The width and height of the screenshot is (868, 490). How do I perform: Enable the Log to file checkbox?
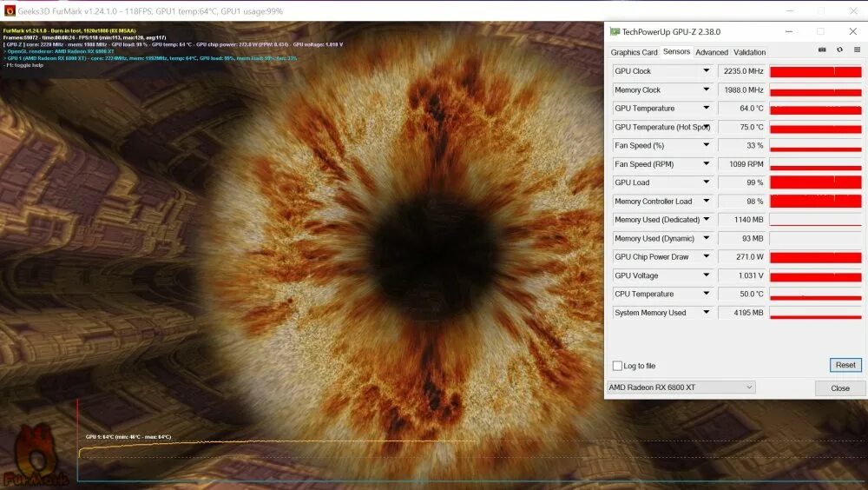point(617,366)
